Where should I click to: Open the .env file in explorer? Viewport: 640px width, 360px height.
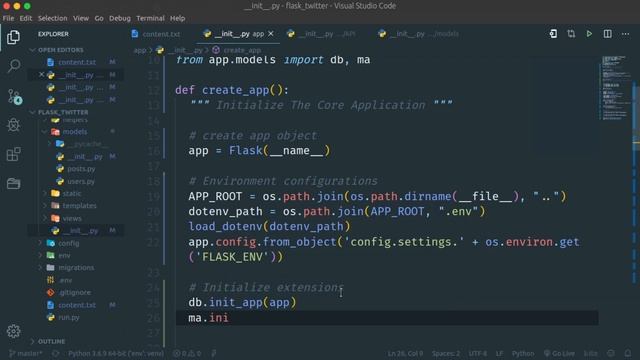click(x=65, y=280)
